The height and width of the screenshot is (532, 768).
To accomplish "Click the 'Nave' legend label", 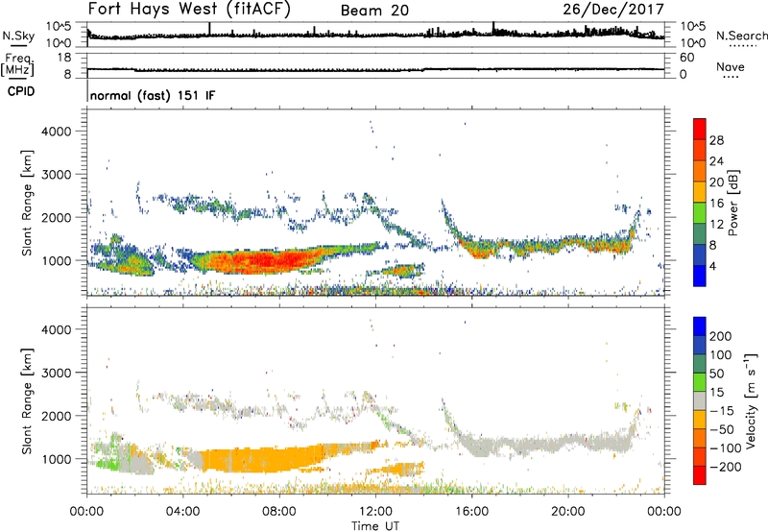I will point(731,66).
